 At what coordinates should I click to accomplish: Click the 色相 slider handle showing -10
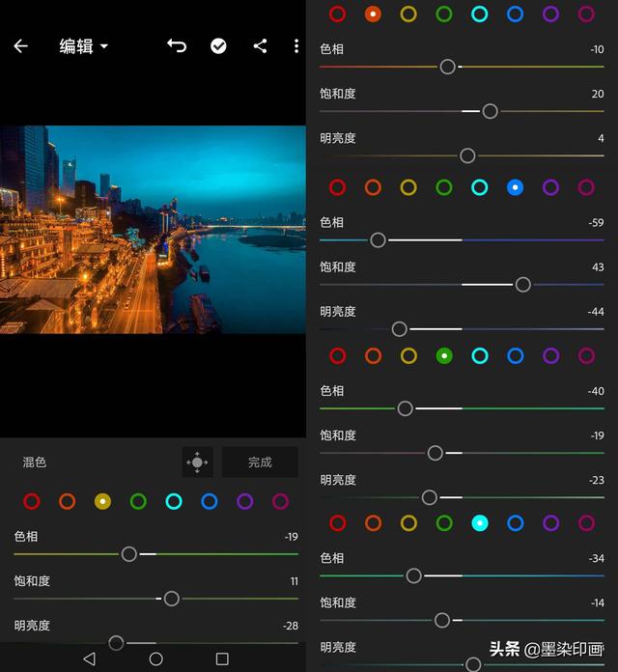(x=447, y=67)
